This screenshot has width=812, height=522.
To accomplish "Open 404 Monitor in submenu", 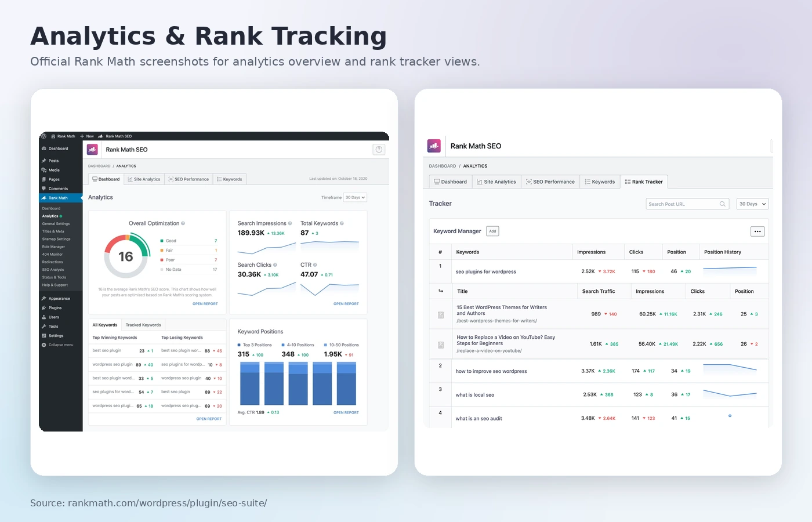I will click(52, 254).
